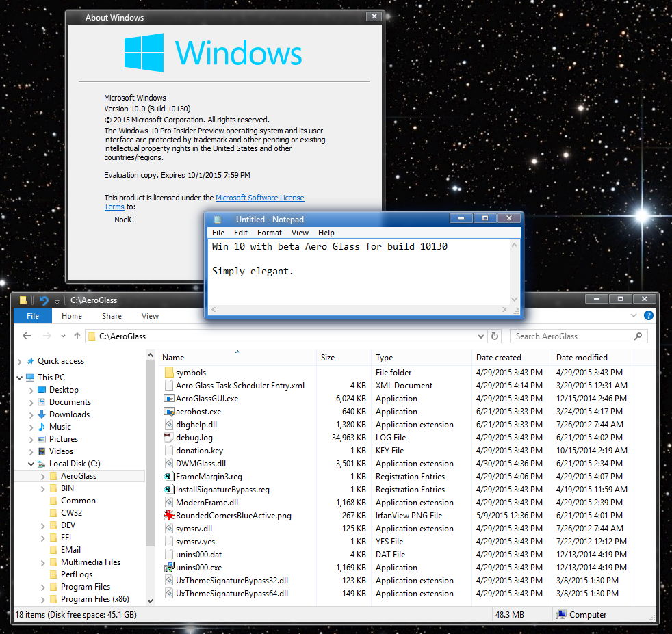This screenshot has width=672, height=634.
Task: Click the Downloads arrow icon in tree
Action: point(42,414)
